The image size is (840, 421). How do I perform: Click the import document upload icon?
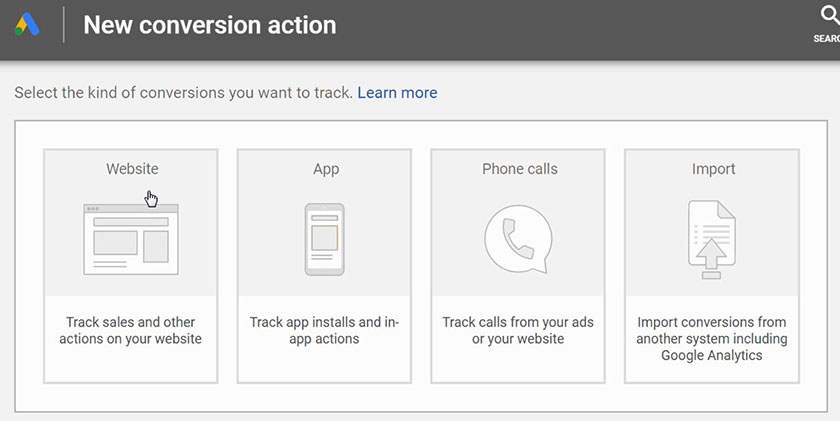pos(711,238)
